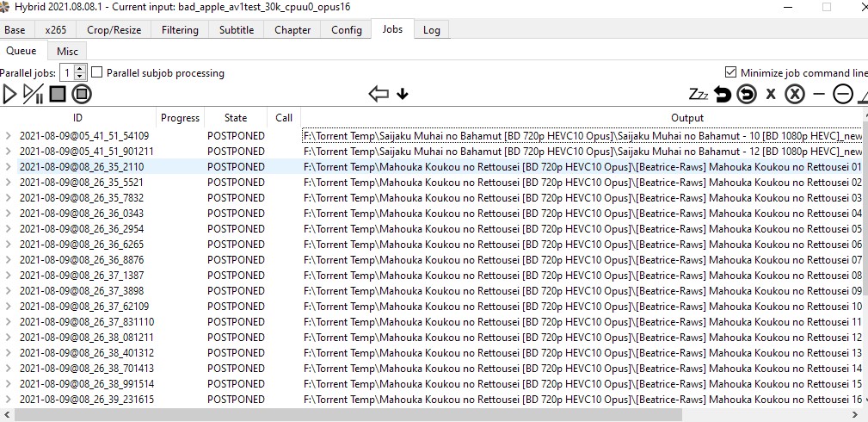Click the black down arrow icon
Screen dimensions: 868x422
403,94
